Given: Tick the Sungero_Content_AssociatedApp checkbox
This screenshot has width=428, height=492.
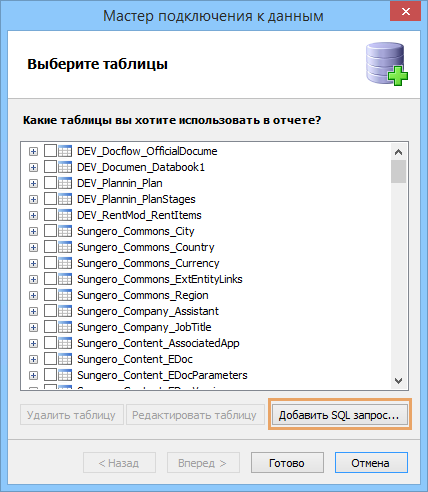Looking at the screenshot, I should click(50, 343).
